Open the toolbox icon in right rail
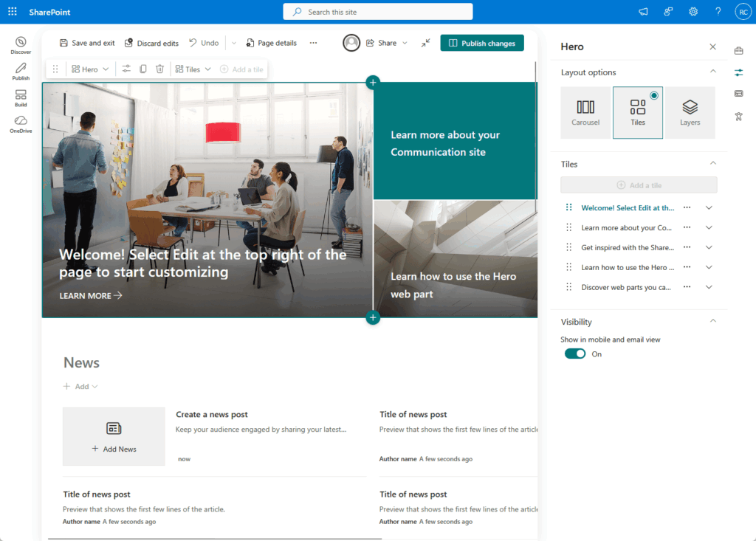 tap(738, 51)
